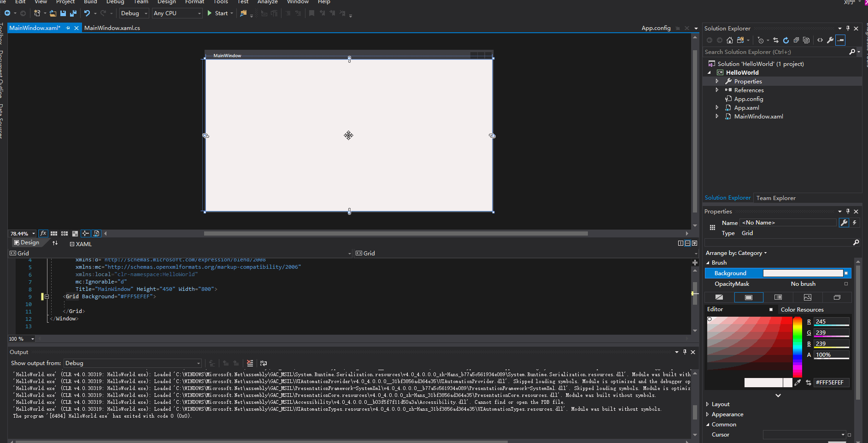Click inside the red color picker field
The height and width of the screenshot is (443, 868).
tap(750, 343)
